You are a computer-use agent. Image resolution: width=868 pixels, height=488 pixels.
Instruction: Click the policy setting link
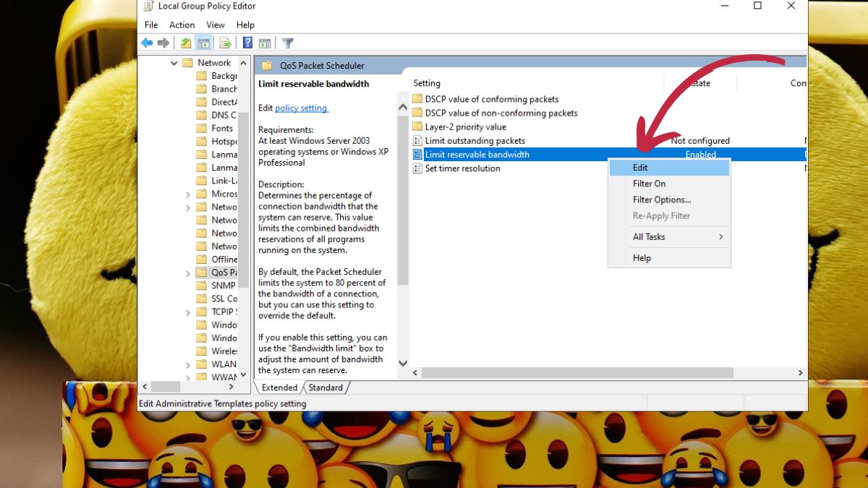pyautogui.click(x=301, y=108)
